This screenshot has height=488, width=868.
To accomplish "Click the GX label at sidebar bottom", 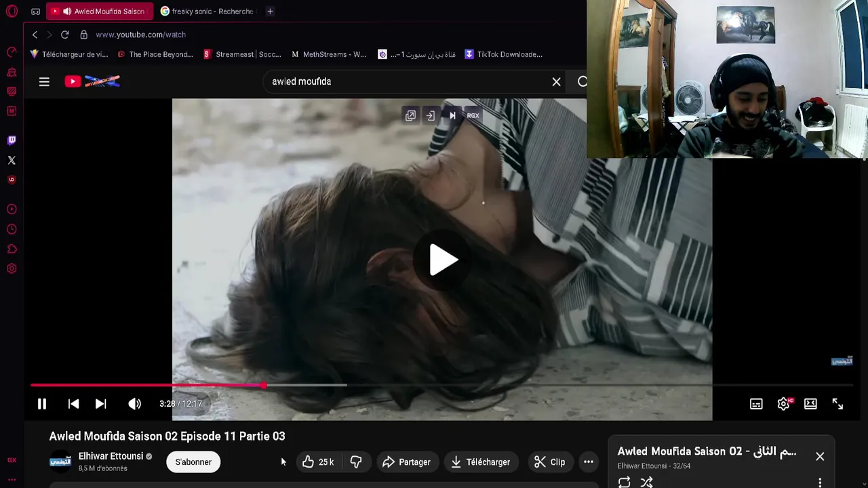I will pos(12,460).
